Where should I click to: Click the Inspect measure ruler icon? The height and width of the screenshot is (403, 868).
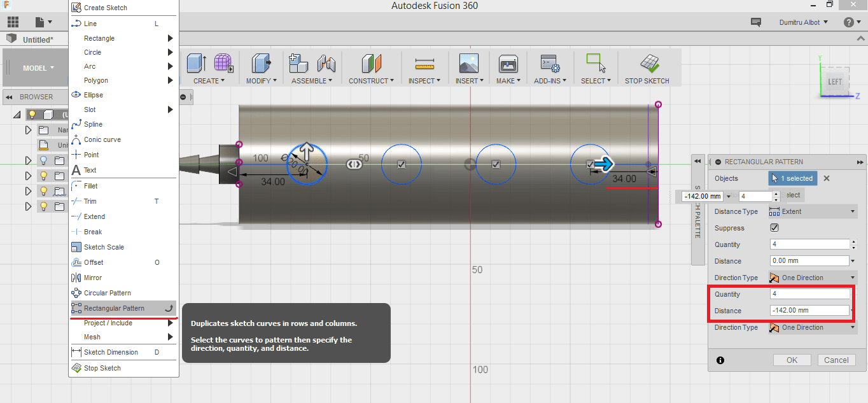[424, 64]
